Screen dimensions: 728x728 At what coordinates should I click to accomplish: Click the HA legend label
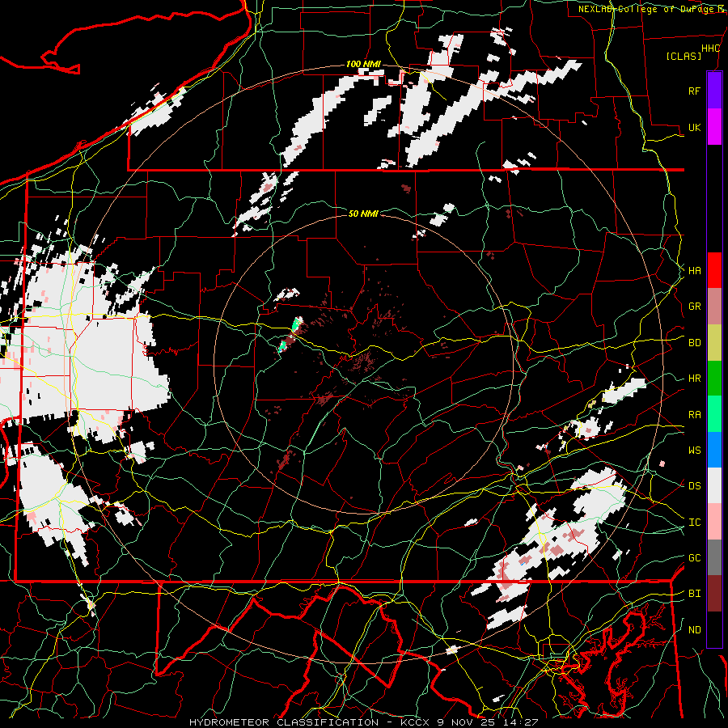point(695,270)
